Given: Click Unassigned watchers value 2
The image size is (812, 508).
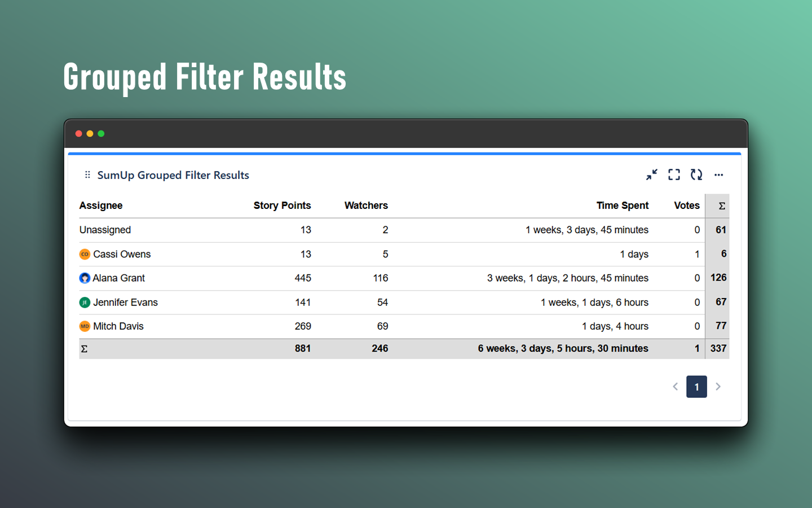Looking at the screenshot, I should pos(385,230).
